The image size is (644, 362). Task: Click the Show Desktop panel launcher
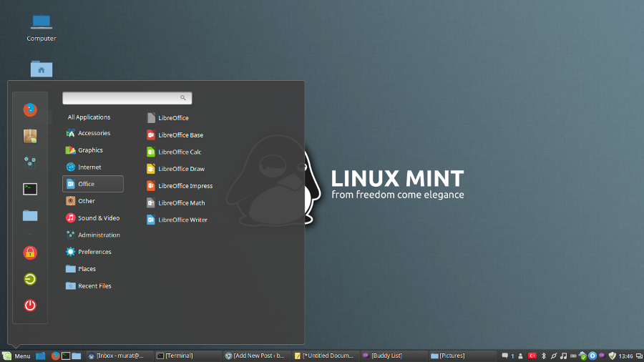[x=40, y=356]
